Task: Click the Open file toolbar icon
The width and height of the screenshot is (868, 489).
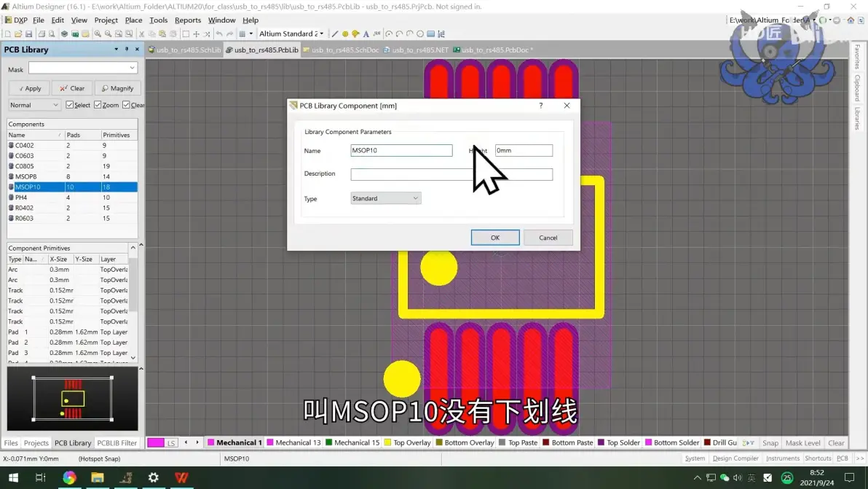Action: coord(18,34)
